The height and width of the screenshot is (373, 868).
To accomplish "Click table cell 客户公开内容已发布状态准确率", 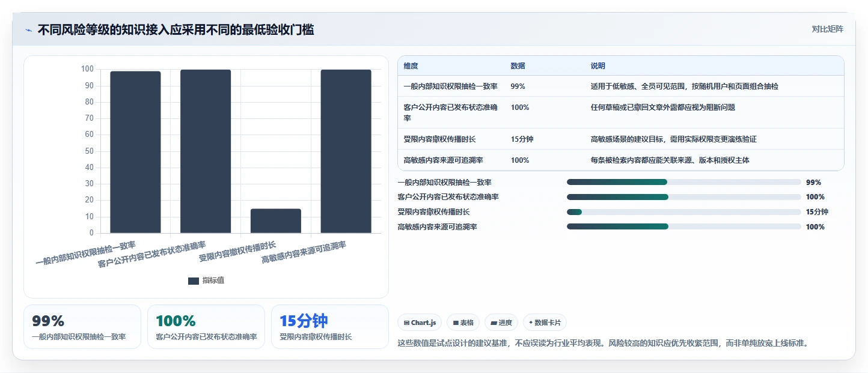I will point(450,112).
